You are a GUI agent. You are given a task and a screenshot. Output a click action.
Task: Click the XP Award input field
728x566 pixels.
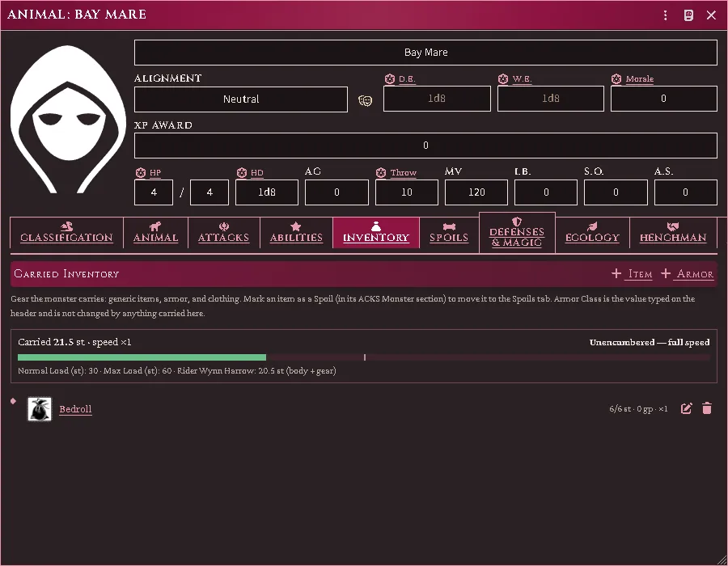tap(425, 146)
